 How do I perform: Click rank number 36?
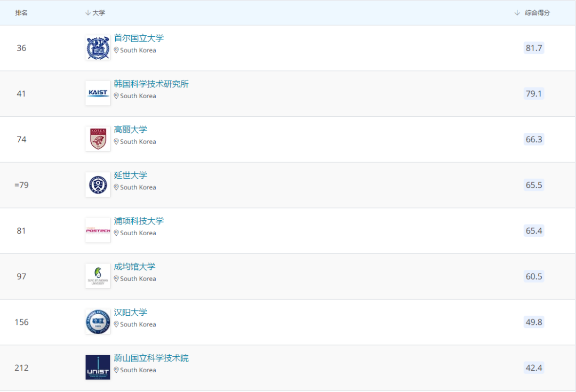21,48
